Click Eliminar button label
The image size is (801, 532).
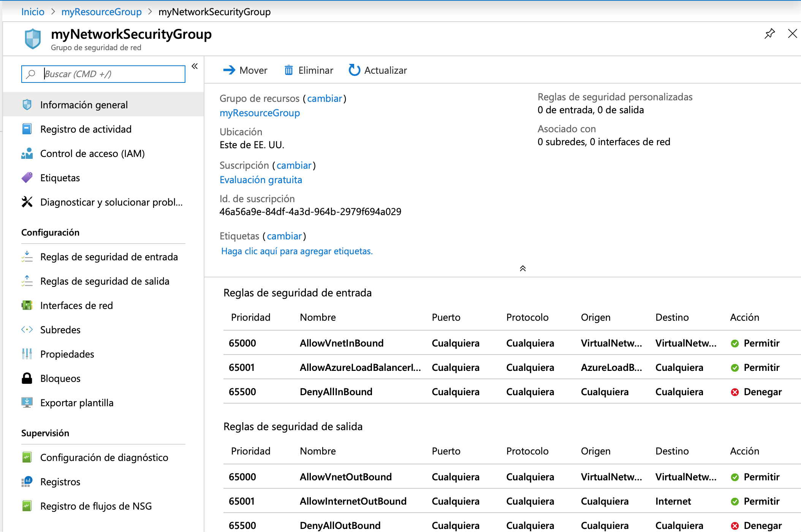point(316,70)
